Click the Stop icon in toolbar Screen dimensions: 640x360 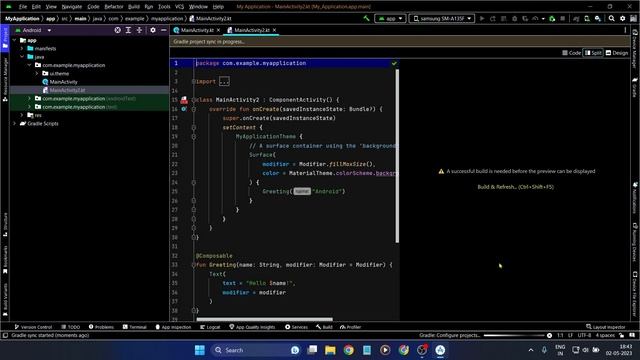pyautogui.click(x=563, y=18)
